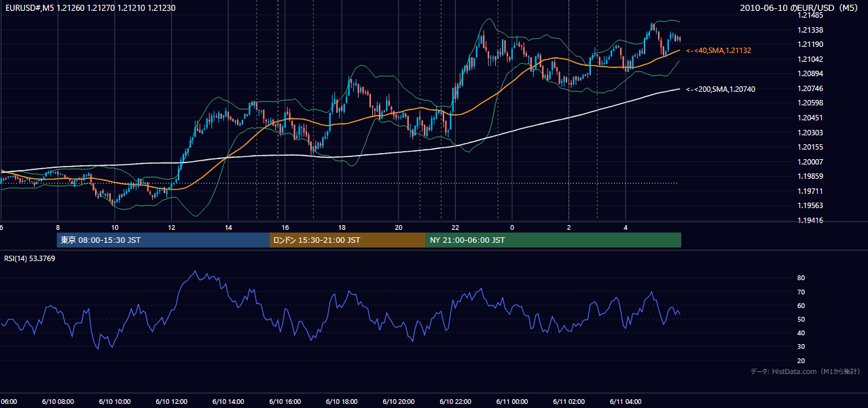Click RSI scale value 50
Screen dimensions: 868x408
pyautogui.click(x=801, y=319)
